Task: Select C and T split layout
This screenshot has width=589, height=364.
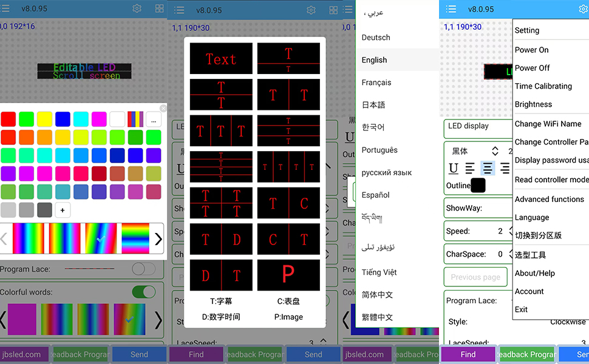Action: [288, 239]
